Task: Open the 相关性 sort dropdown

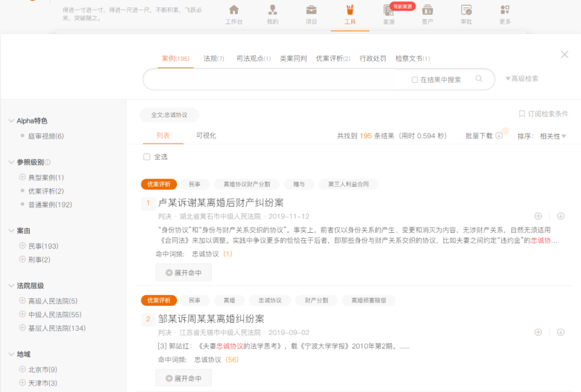Action: (x=553, y=137)
